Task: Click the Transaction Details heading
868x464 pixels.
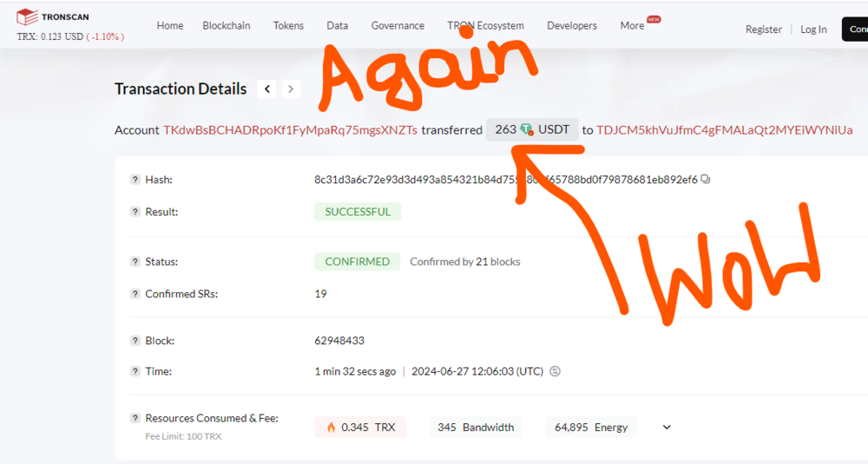Action: (x=181, y=89)
